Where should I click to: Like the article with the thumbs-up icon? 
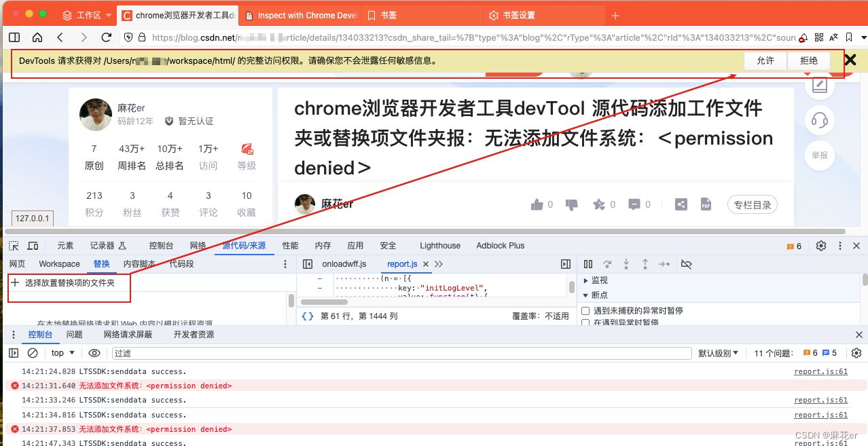(537, 204)
